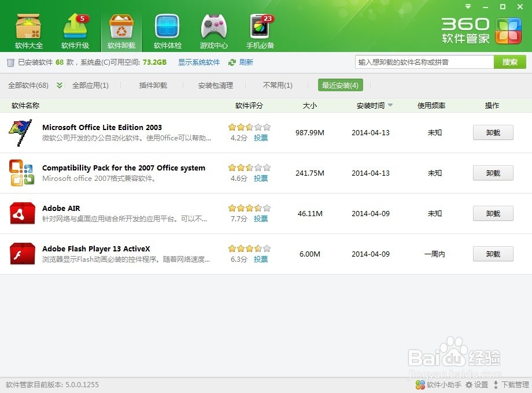Vote 投票 for Compatibility Pack
This screenshot has width=532, height=393.
pyautogui.click(x=261, y=179)
